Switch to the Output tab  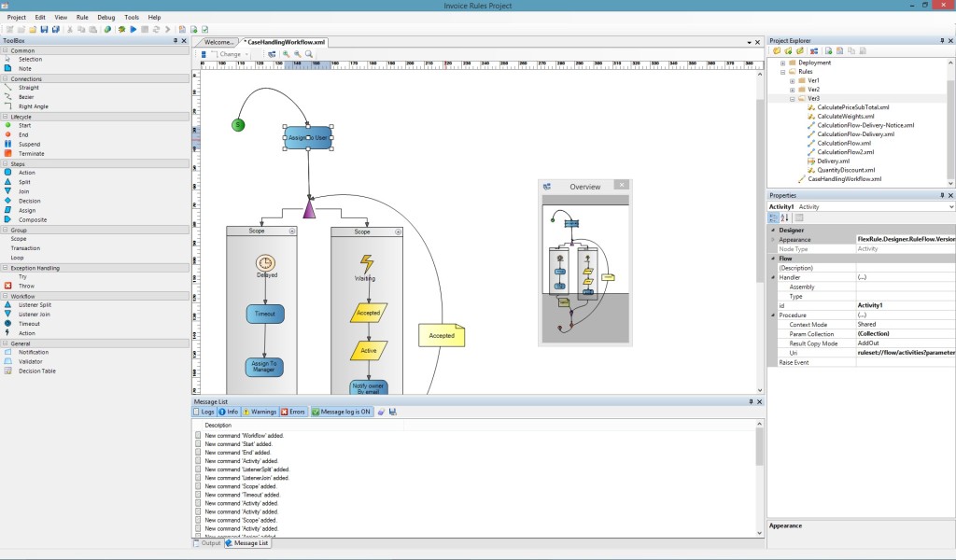[207, 543]
